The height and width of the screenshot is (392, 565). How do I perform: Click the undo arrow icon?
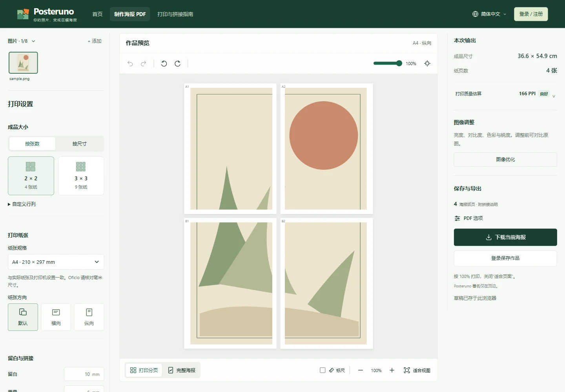click(x=130, y=64)
